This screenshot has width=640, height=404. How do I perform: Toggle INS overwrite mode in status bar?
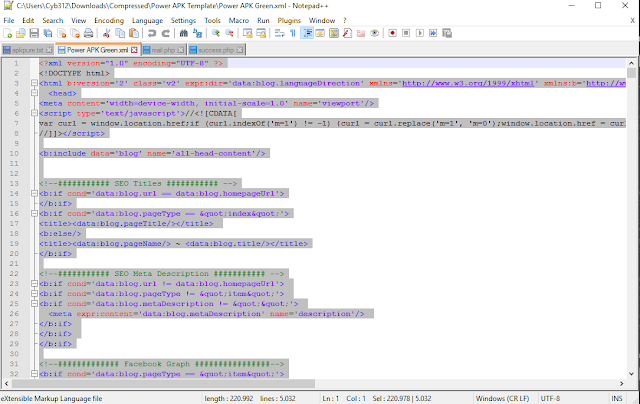pyautogui.click(x=616, y=398)
